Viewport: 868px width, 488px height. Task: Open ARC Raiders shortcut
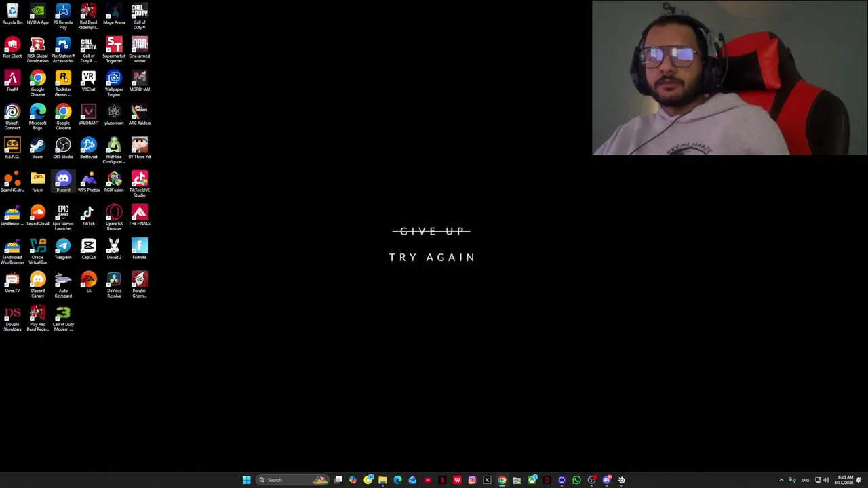[x=140, y=115]
